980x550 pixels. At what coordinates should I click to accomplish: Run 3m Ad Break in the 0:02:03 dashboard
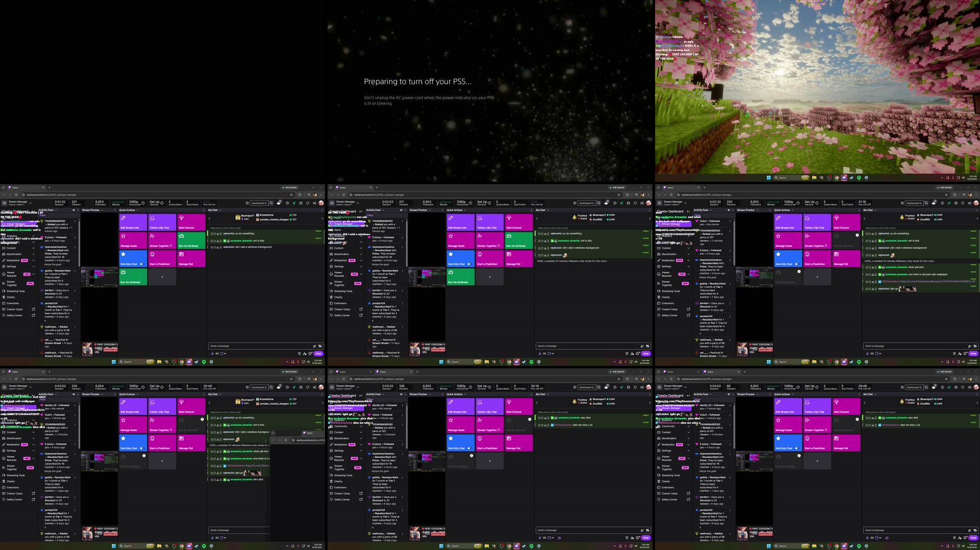pyautogui.click(x=461, y=276)
